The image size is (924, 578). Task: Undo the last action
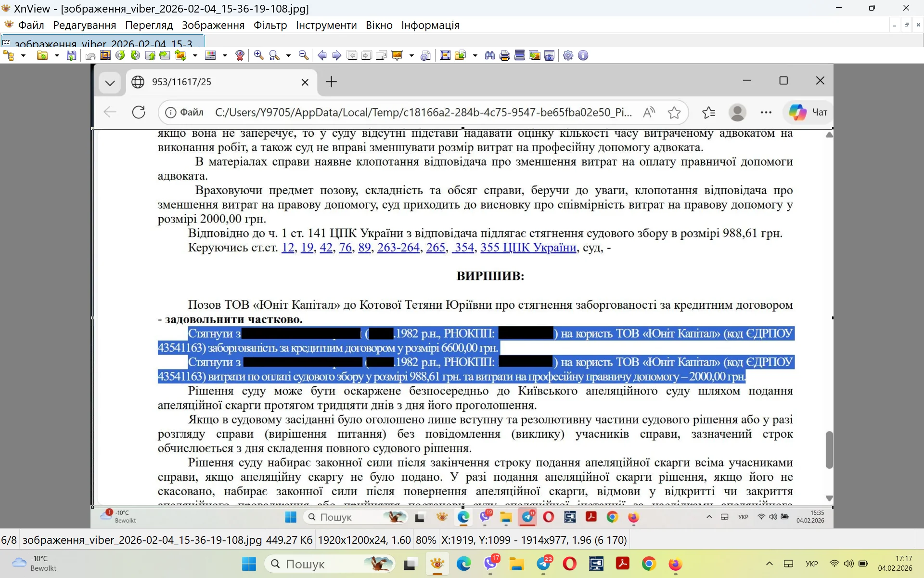click(x=89, y=55)
